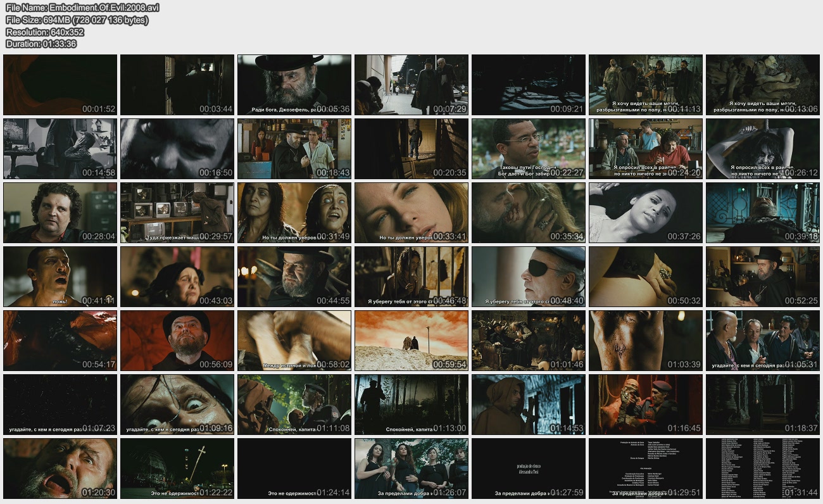Select the eyepatch man frame at 00:48:40

(x=529, y=277)
